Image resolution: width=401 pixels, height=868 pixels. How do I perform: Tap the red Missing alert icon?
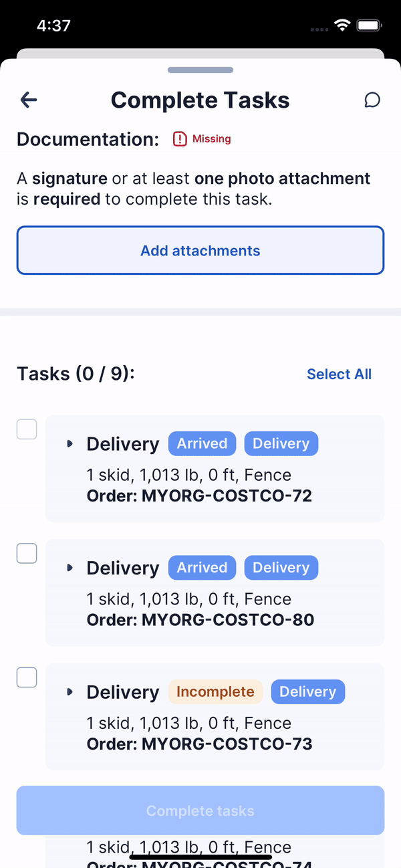(x=180, y=139)
